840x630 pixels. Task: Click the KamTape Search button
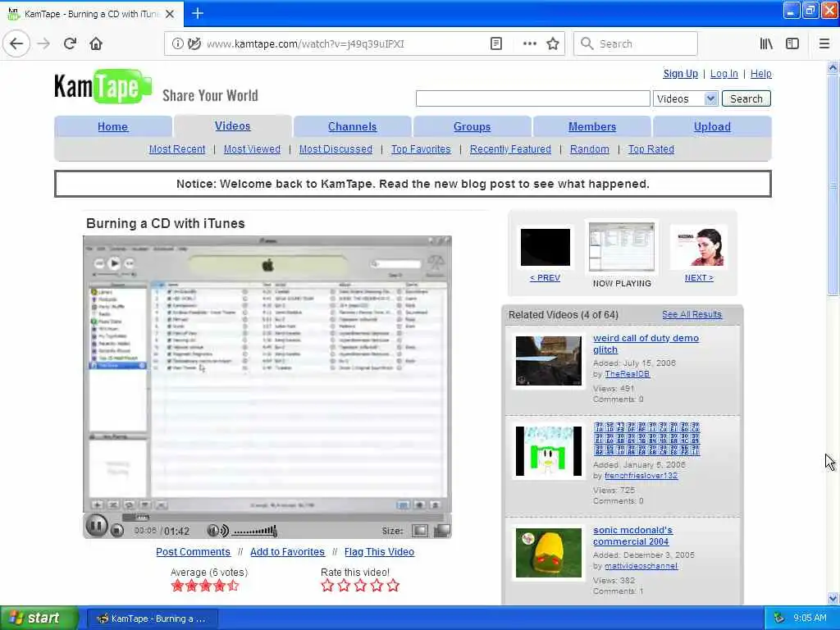pos(746,98)
